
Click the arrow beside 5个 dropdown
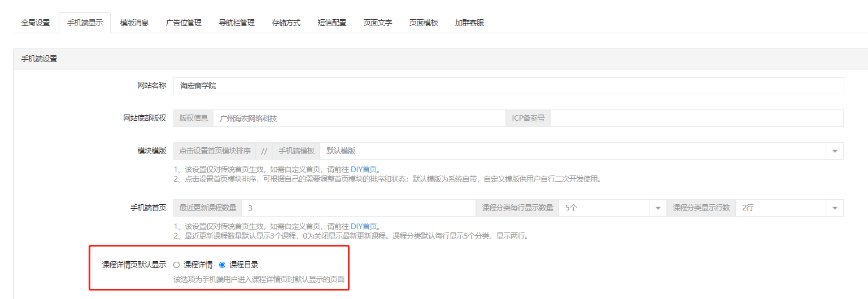(x=658, y=208)
